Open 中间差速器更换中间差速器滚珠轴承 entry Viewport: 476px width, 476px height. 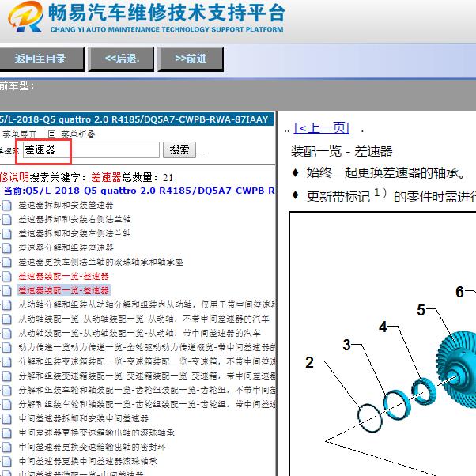click(88, 462)
